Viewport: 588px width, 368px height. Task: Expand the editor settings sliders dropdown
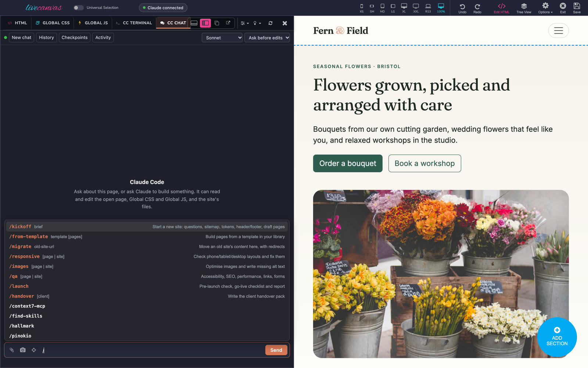tap(245, 23)
